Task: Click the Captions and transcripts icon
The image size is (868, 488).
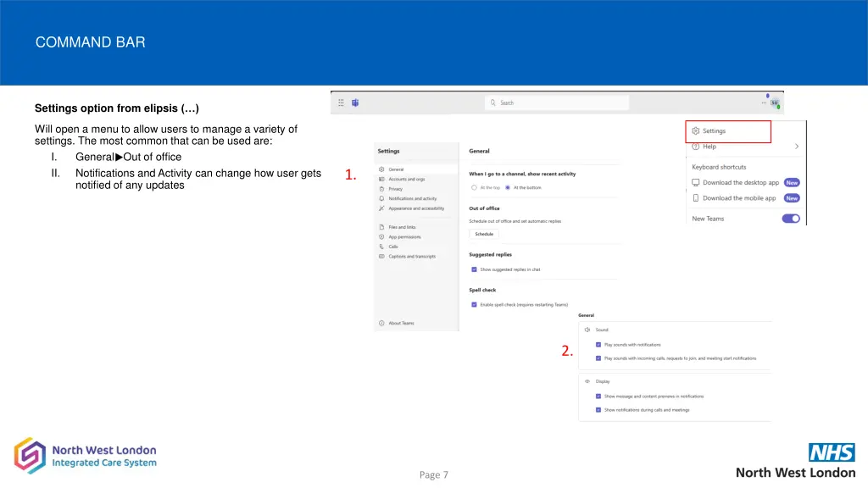Action: coord(381,257)
